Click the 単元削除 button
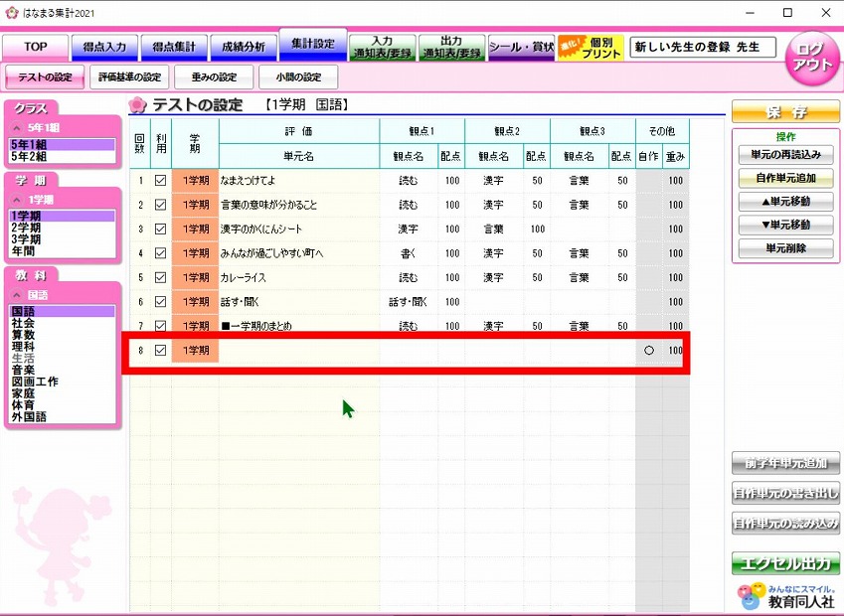This screenshot has height=616, width=844. coord(786,248)
